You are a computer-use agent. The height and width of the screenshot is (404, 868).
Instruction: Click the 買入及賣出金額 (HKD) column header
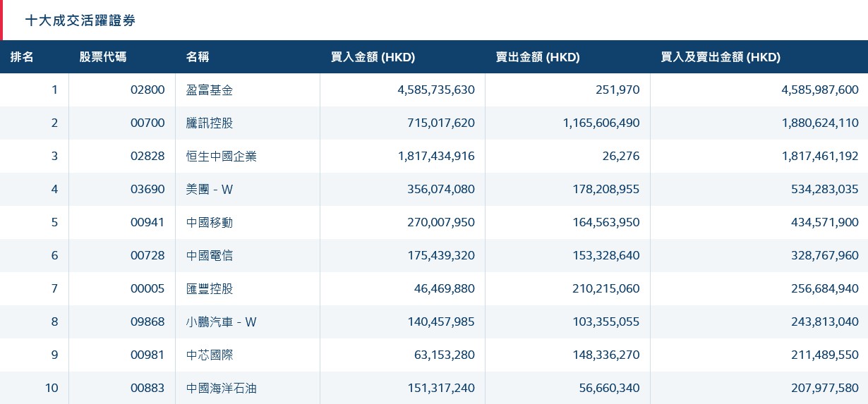[x=721, y=57]
